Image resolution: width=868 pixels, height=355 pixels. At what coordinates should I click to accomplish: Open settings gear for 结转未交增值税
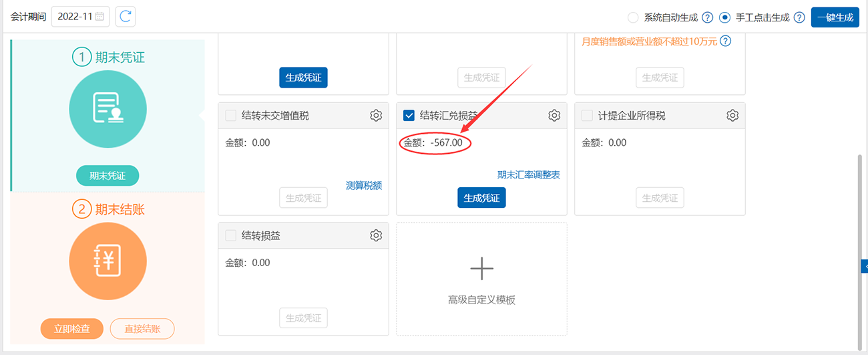click(x=376, y=116)
